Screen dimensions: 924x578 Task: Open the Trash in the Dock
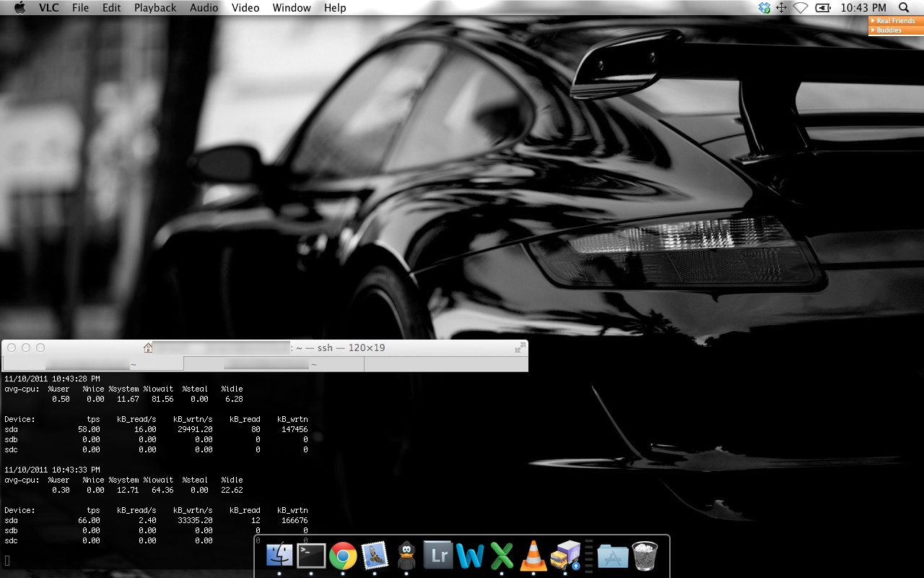(645, 556)
